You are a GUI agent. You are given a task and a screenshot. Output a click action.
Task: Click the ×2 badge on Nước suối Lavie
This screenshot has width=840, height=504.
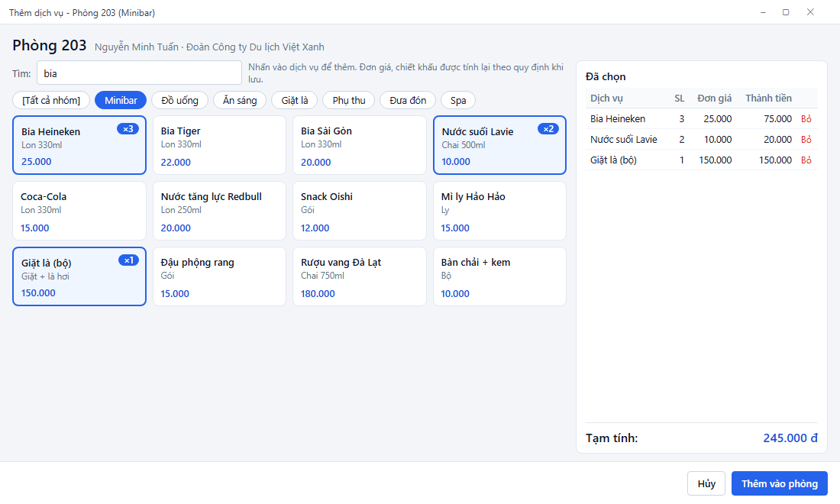[x=548, y=129]
